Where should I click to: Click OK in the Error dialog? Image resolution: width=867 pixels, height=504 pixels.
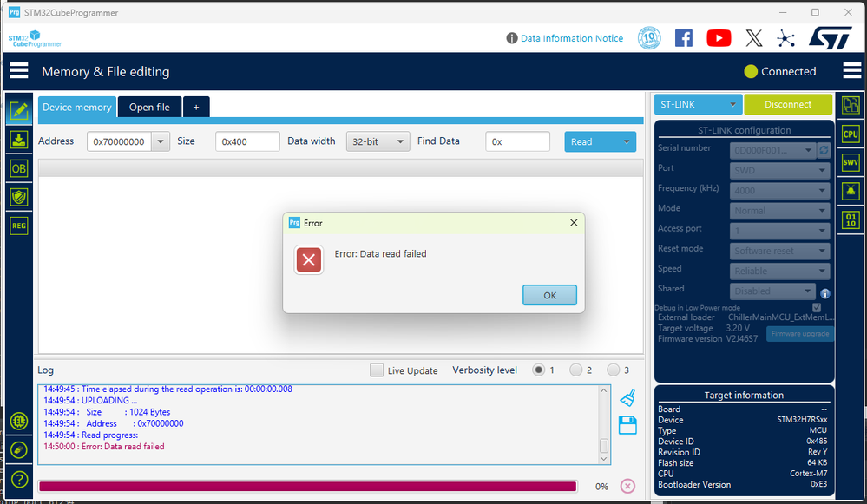pos(549,295)
